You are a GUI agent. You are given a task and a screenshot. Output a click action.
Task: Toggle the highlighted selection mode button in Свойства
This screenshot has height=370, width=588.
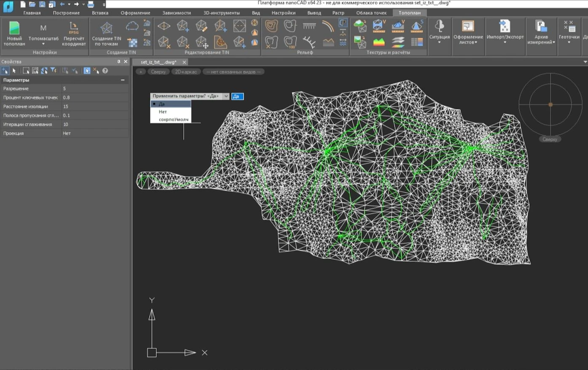pos(87,71)
